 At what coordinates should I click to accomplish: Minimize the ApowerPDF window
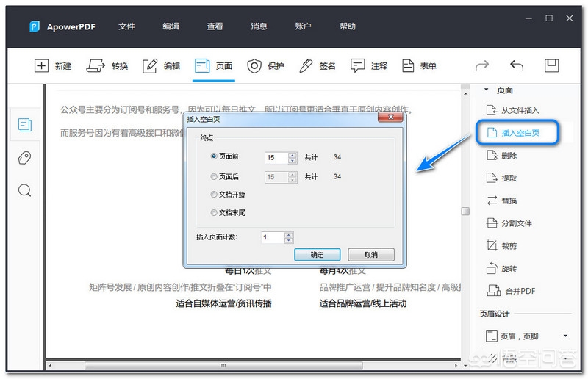click(528, 18)
